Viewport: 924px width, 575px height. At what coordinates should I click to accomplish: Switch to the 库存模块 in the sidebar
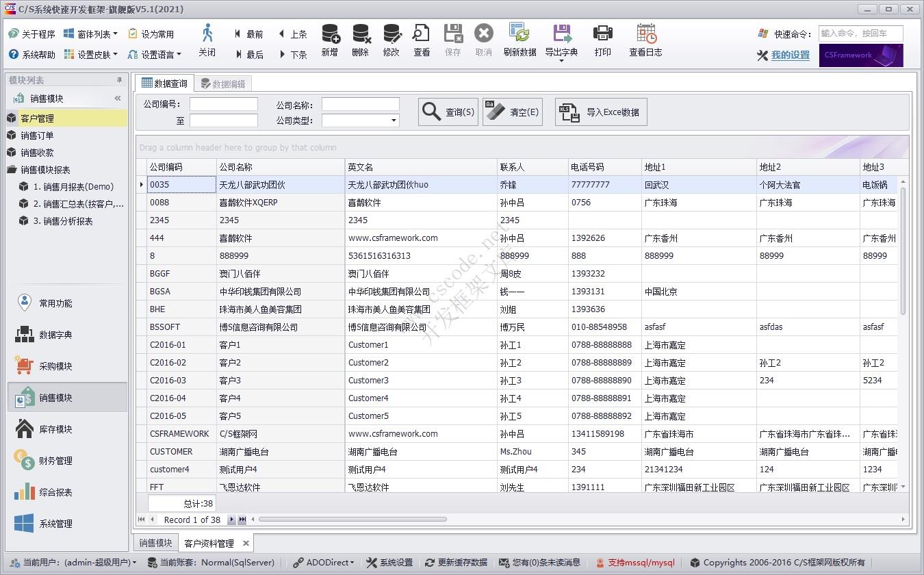click(x=66, y=428)
